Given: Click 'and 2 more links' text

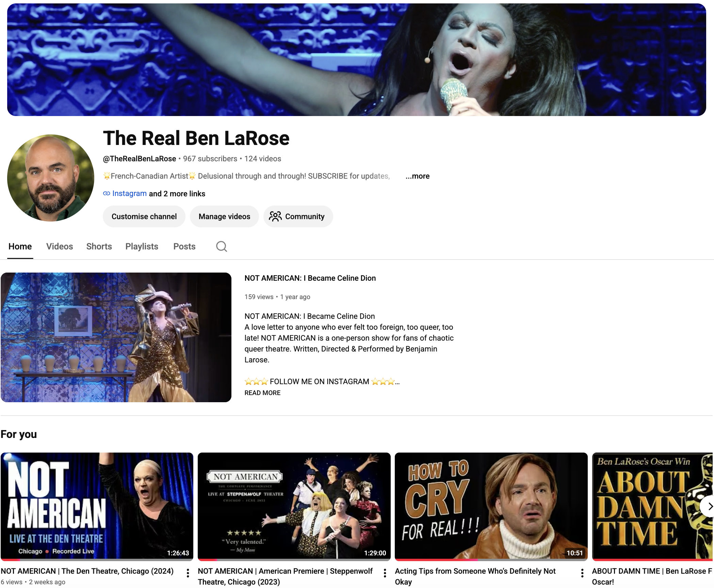Looking at the screenshot, I should 177,194.
